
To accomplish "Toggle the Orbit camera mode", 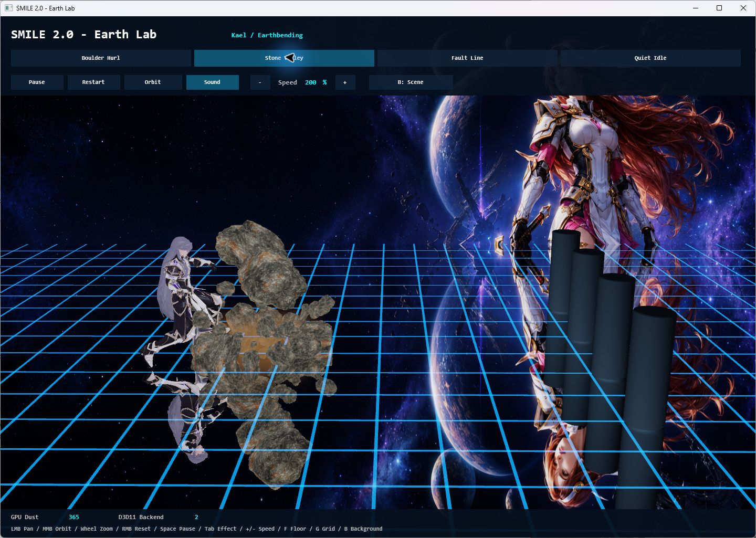I will tap(153, 82).
